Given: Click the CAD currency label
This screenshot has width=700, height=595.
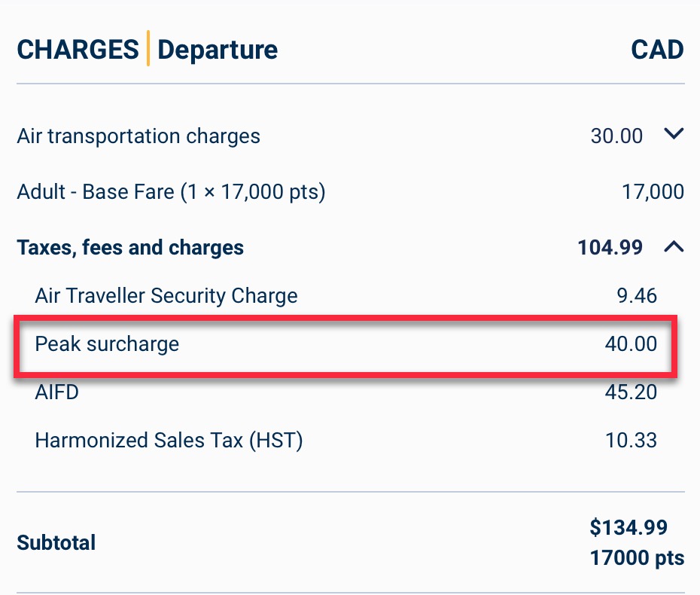Looking at the screenshot, I should 657,50.
